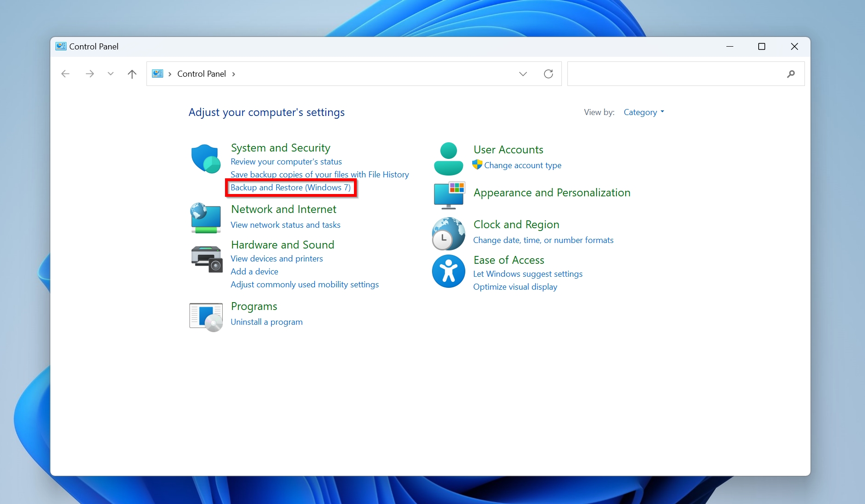Click the shield icon beside Change account type
865x504 pixels.
point(477,165)
